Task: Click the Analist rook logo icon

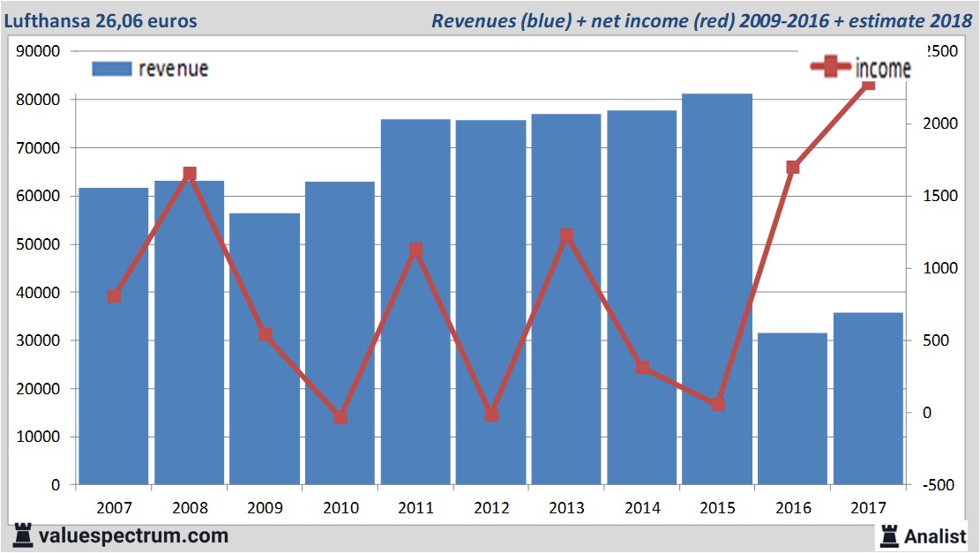Action: [x=889, y=534]
